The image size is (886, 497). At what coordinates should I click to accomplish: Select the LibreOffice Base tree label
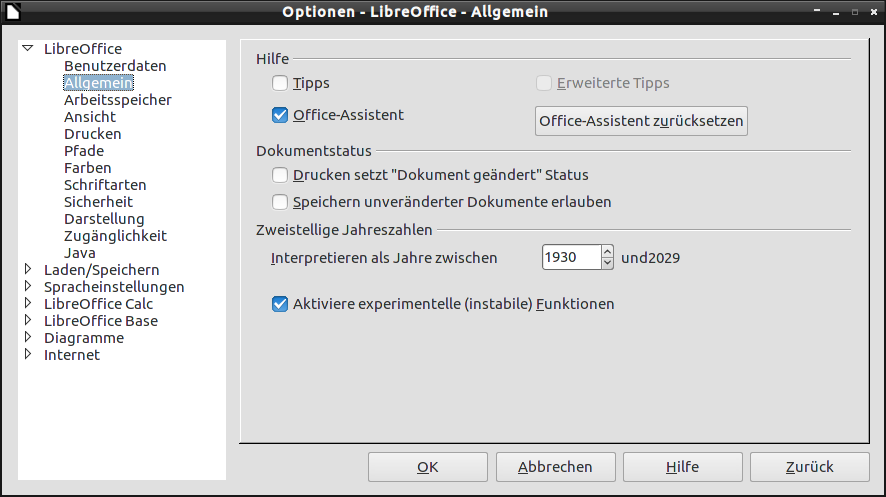tap(101, 321)
